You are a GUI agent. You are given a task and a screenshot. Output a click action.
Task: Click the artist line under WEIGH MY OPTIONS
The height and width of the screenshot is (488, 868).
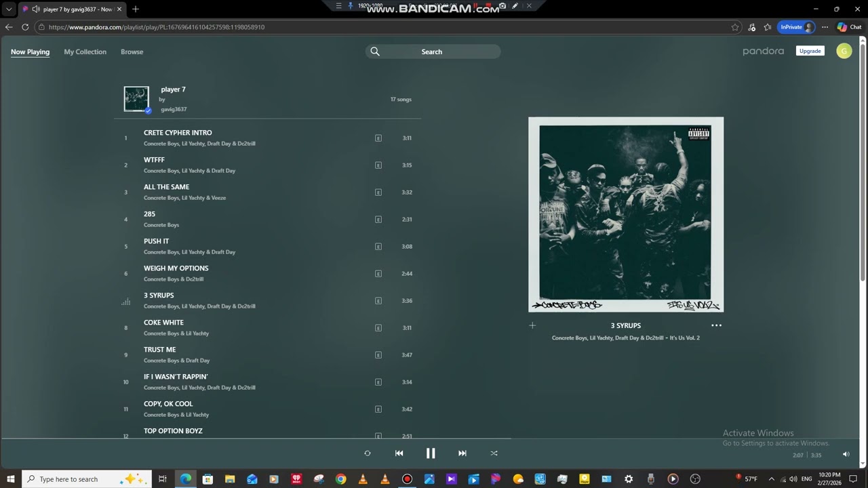tap(174, 279)
